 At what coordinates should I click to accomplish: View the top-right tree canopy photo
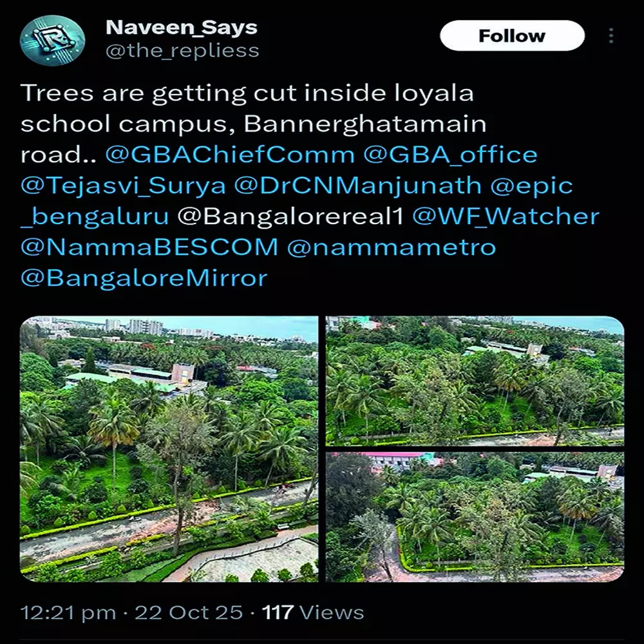(x=475, y=381)
